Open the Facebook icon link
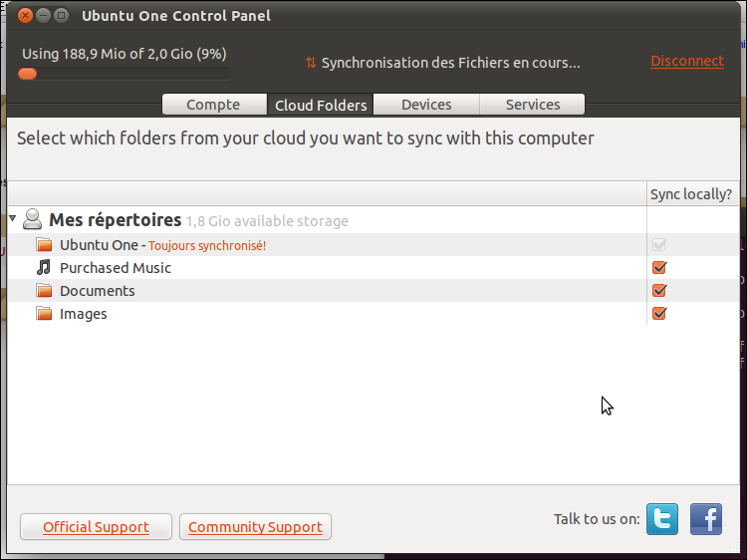The image size is (747, 560). pos(706,519)
